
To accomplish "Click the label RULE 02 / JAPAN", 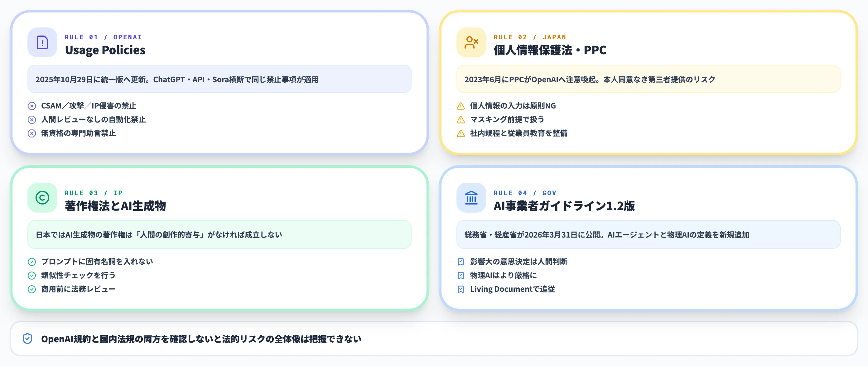I will [530, 37].
